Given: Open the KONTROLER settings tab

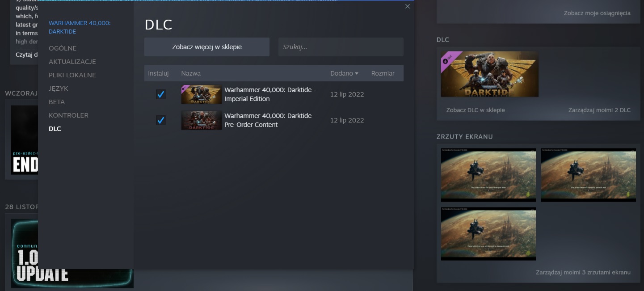Looking at the screenshot, I should click(68, 115).
